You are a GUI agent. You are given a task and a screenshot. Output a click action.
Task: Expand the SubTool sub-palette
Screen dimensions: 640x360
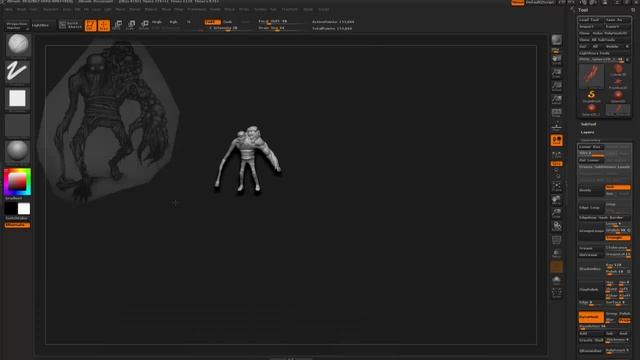(588, 124)
